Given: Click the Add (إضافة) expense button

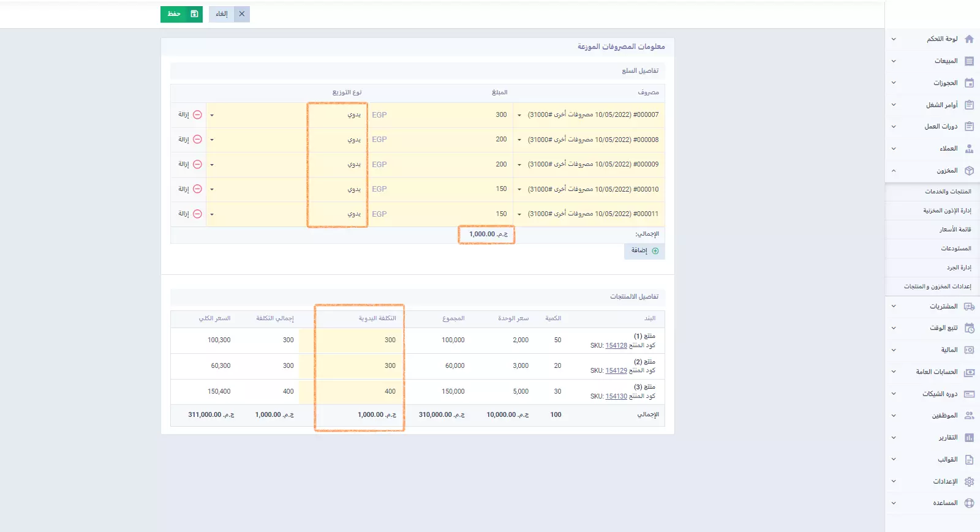Looking at the screenshot, I should (x=644, y=251).
